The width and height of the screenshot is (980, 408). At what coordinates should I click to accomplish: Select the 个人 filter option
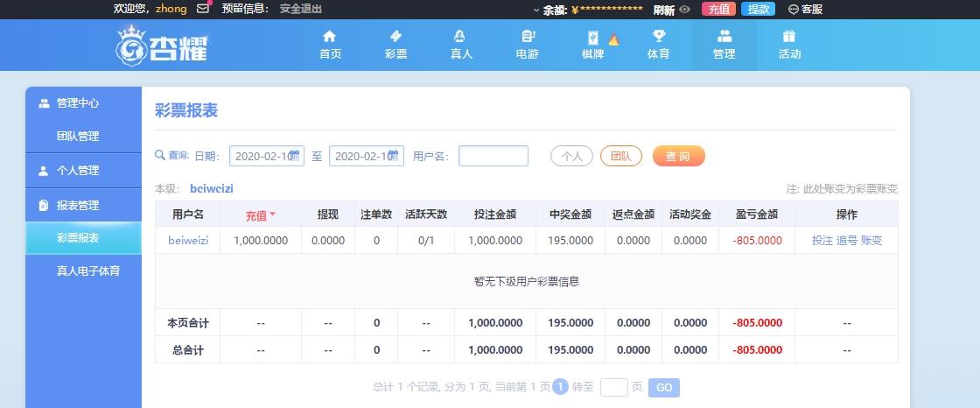point(571,156)
